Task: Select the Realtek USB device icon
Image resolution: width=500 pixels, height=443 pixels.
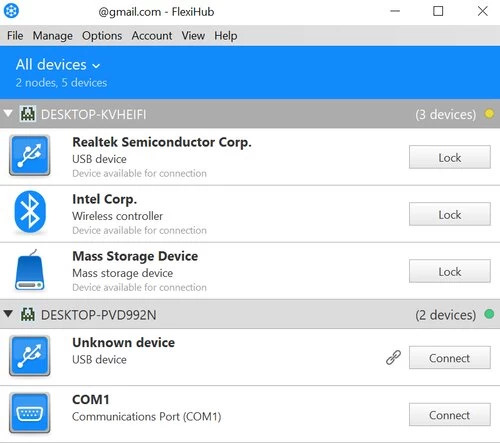Action: [x=30, y=155]
